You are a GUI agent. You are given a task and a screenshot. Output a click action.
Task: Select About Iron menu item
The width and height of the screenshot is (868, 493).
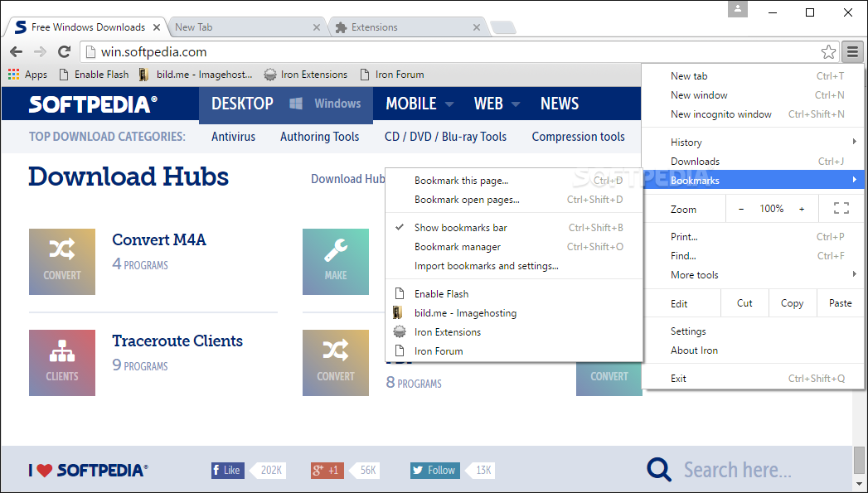click(x=754, y=350)
